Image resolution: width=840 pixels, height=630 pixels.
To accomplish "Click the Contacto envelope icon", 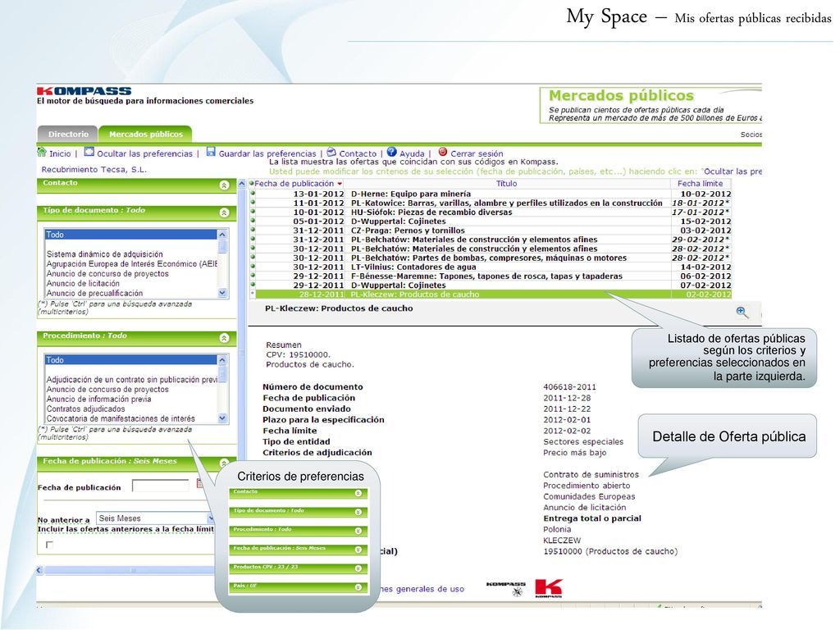I will pyautogui.click(x=331, y=153).
